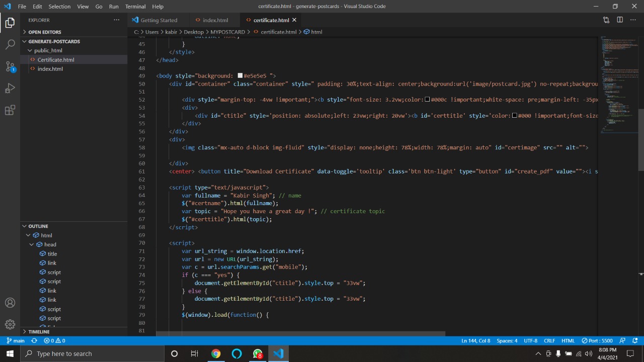Click the Split Editor Right icon
This screenshot has width=644, height=362.
point(620,20)
